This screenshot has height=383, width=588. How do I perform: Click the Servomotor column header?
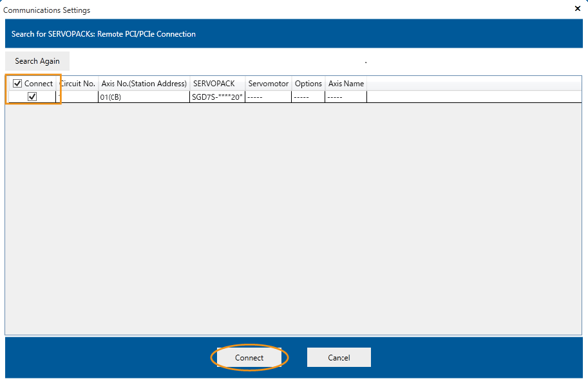tap(268, 84)
